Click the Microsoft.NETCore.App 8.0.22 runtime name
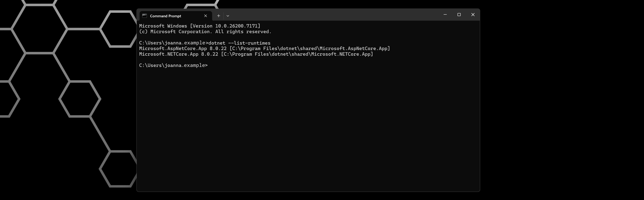The image size is (644, 200). (x=178, y=54)
